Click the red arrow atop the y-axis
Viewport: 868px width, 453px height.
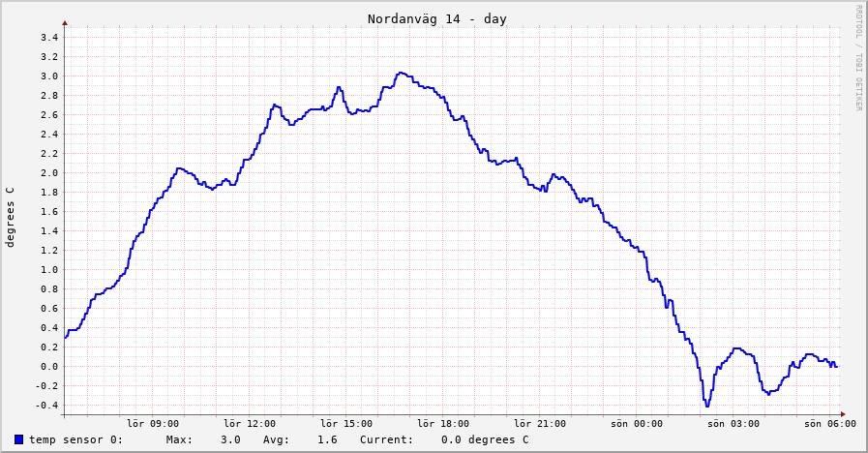[65, 22]
